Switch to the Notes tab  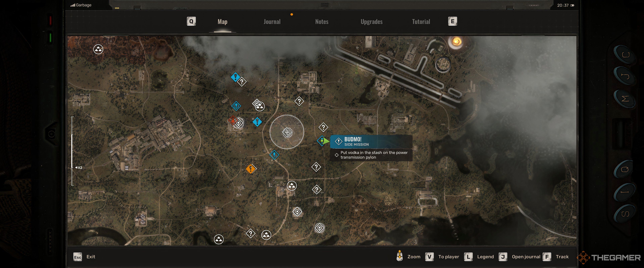(322, 21)
